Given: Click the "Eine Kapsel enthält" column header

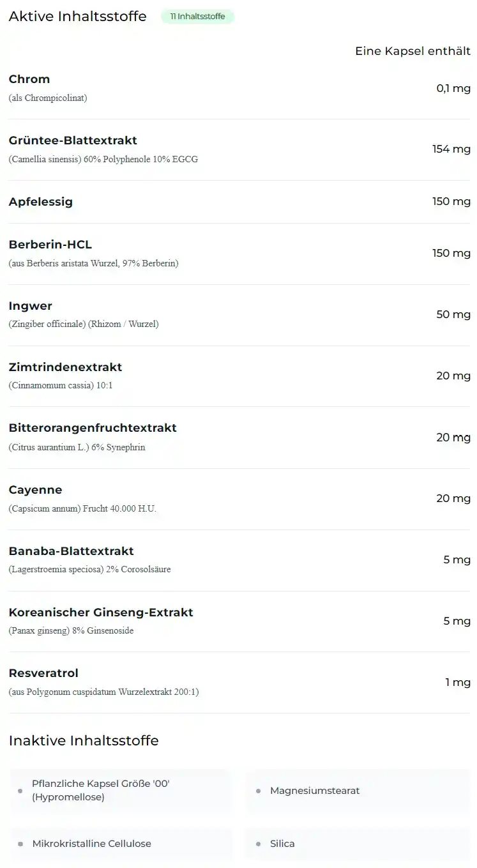Looking at the screenshot, I should tap(413, 51).
